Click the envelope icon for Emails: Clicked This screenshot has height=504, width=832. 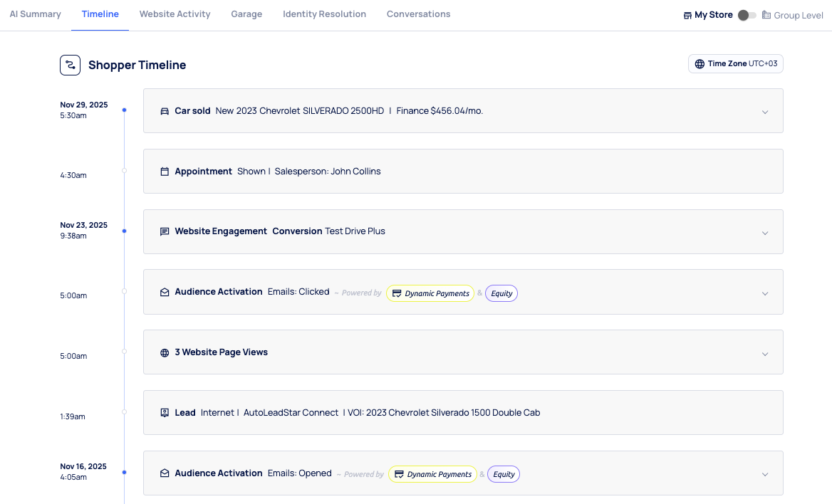[x=165, y=292]
